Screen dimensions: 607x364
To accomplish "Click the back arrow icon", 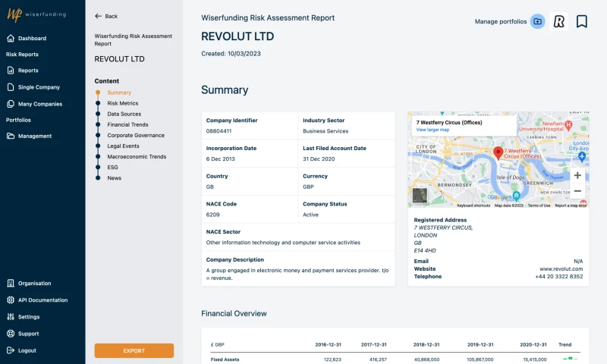I will click(98, 16).
